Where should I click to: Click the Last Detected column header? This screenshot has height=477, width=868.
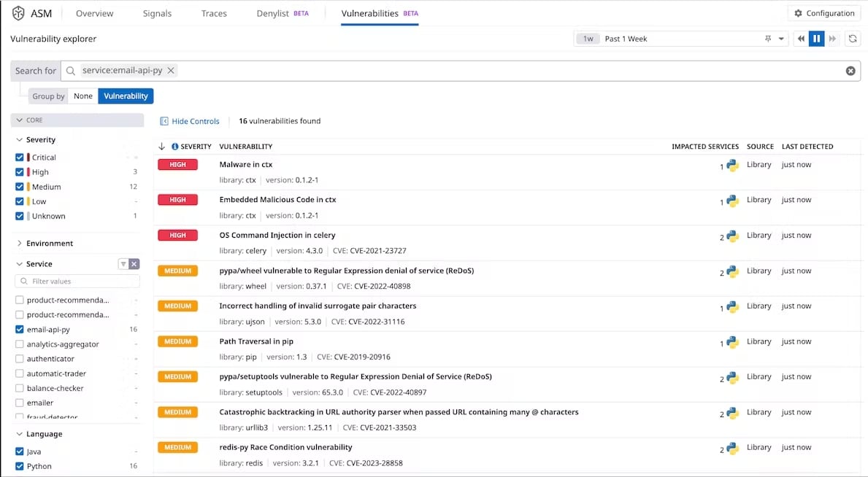coord(807,147)
